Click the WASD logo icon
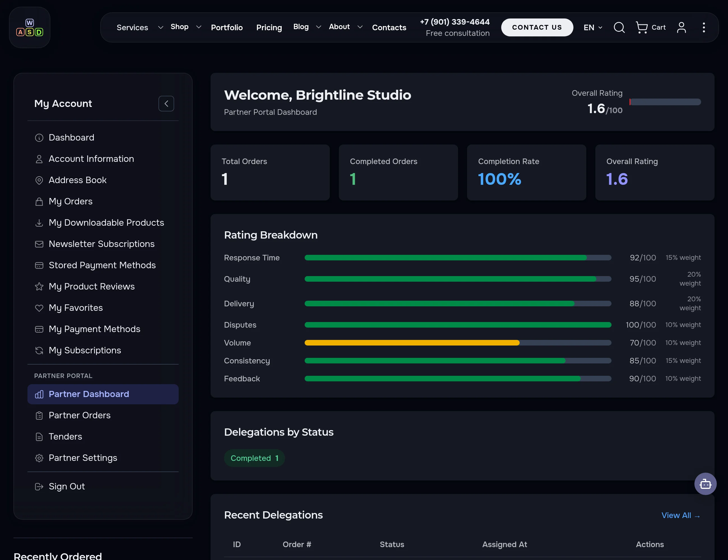 pos(30,27)
